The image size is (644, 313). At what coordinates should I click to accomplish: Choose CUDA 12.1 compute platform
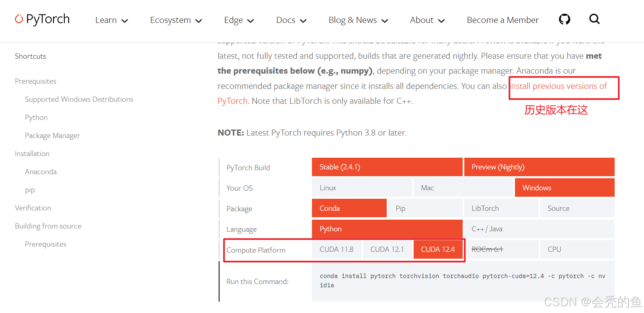click(387, 249)
